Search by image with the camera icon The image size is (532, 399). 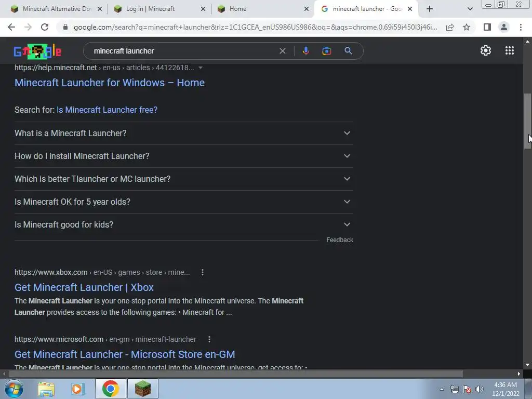click(326, 51)
